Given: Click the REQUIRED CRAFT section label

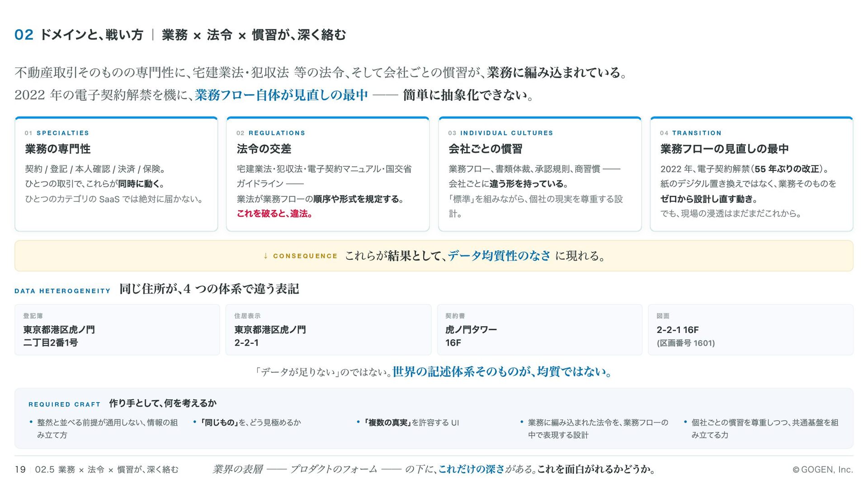Looking at the screenshot, I should [x=64, y=404].
